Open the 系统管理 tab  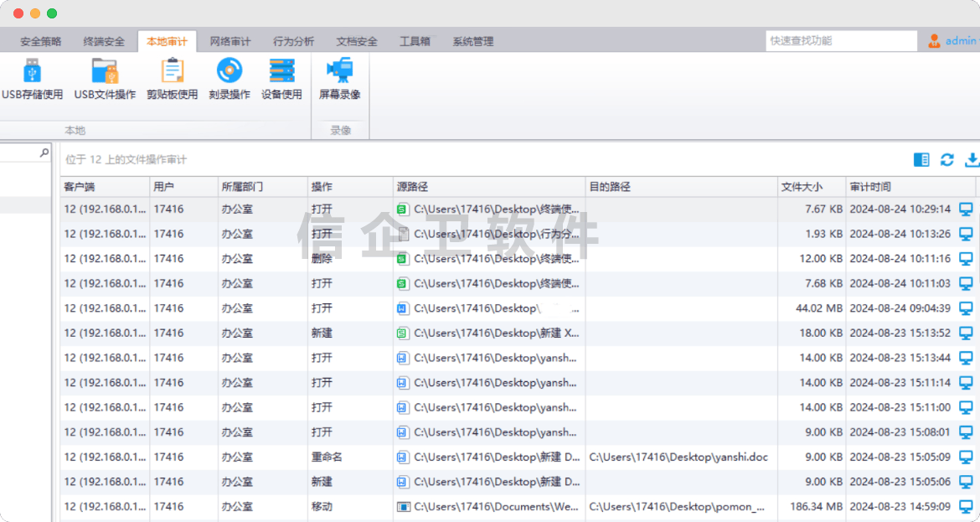click(473, 41)
